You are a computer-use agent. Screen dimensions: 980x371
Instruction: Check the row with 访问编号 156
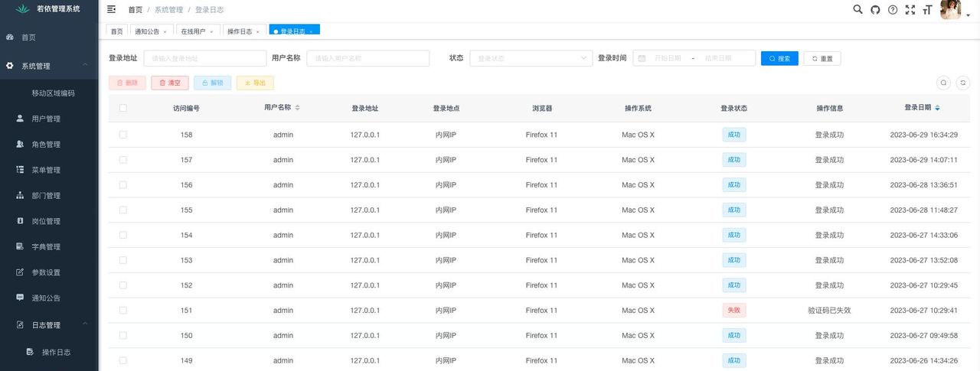pos(122,185)
